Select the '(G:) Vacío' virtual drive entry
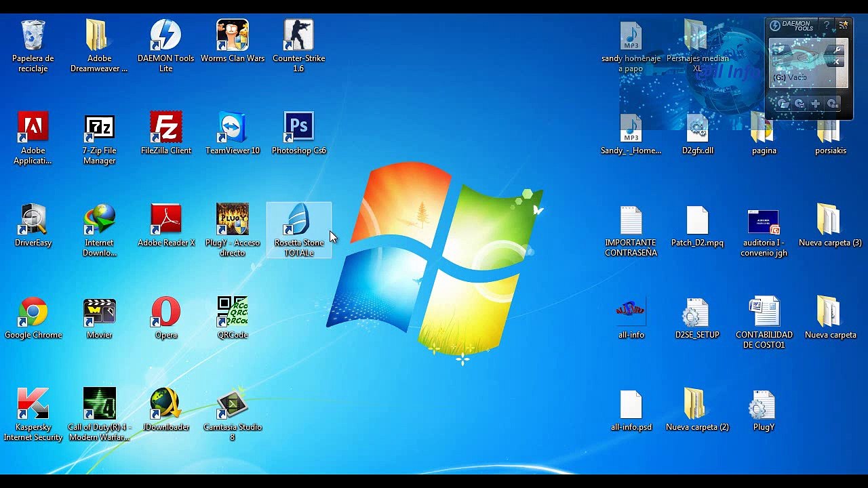The height and width of the screenshot is (488, 868). [x=790, y=77]
